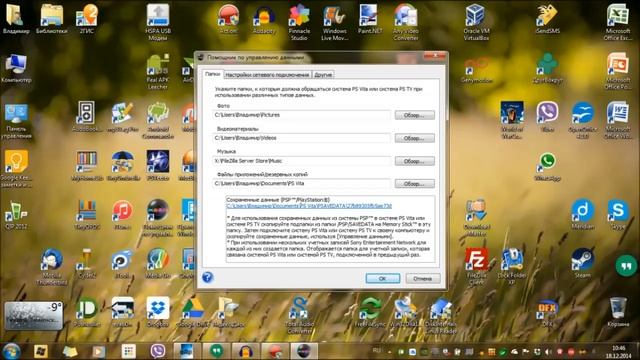This screenshot has height=360, width=640.
Task: Click the green Hangouts quote bubble on desktop
Action: (626, 266)
